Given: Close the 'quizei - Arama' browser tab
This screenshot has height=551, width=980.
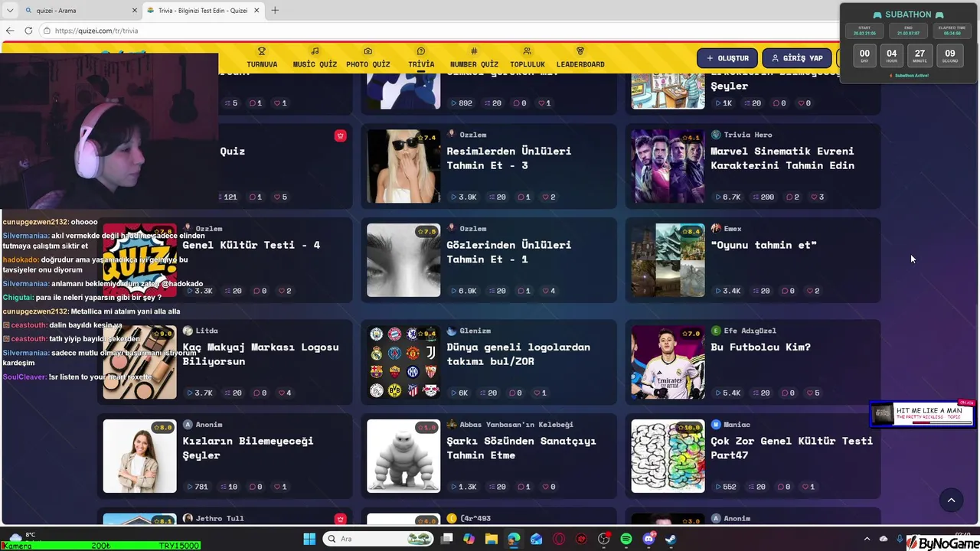Looking at the screenshot, I should click(x=134, y=11).
